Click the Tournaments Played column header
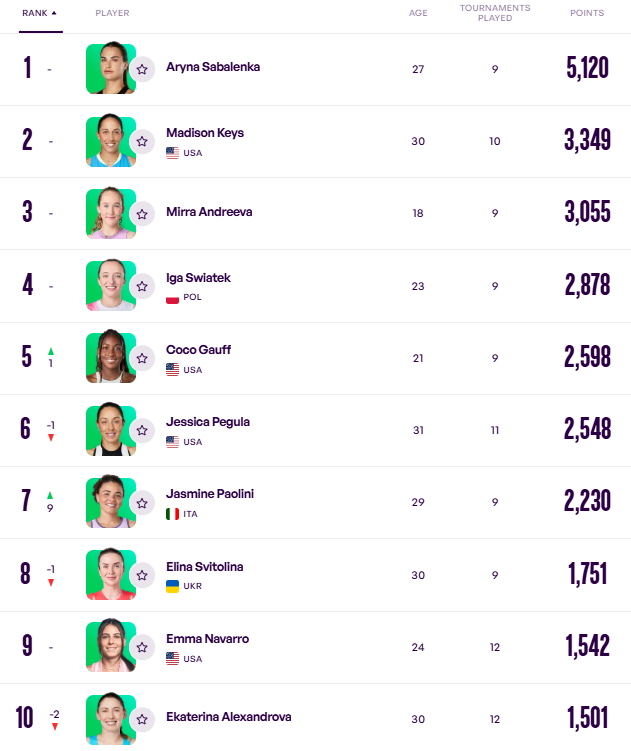This screenshot has height=751, width=631. coord(495,13)
